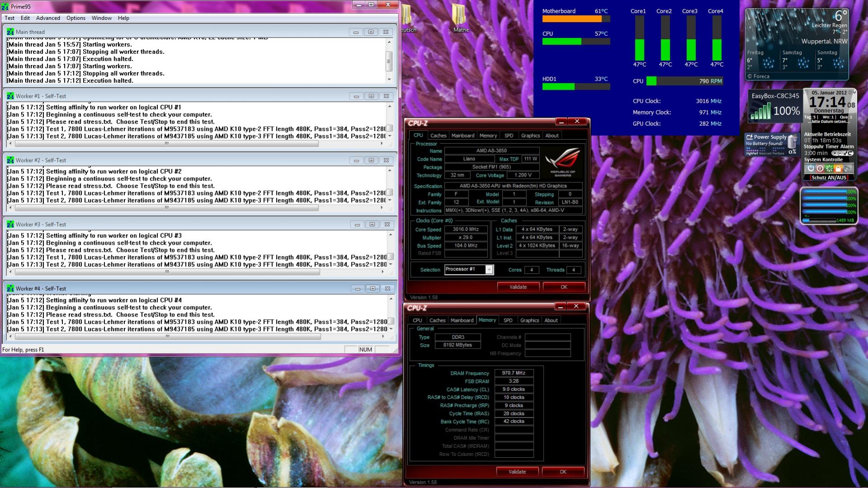Click the timer reset arrow button
Screen dimensions: 868x488
click(x=849, y=153)
